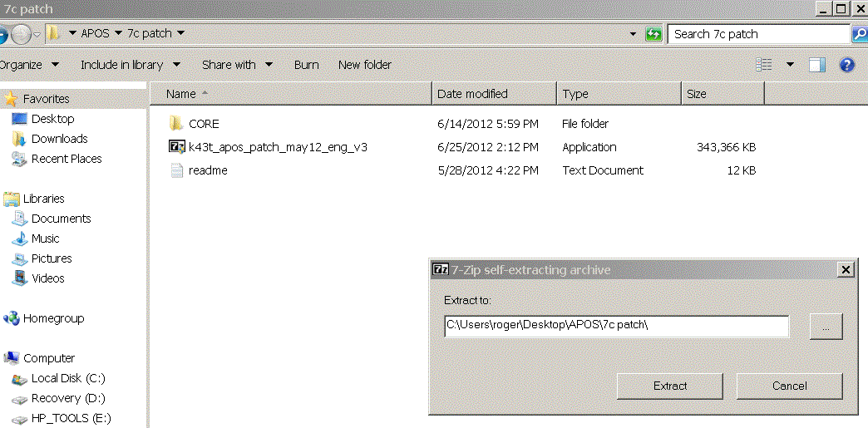Open the CORE folder icon
The image size is (868, 428).
pos(176,123)
